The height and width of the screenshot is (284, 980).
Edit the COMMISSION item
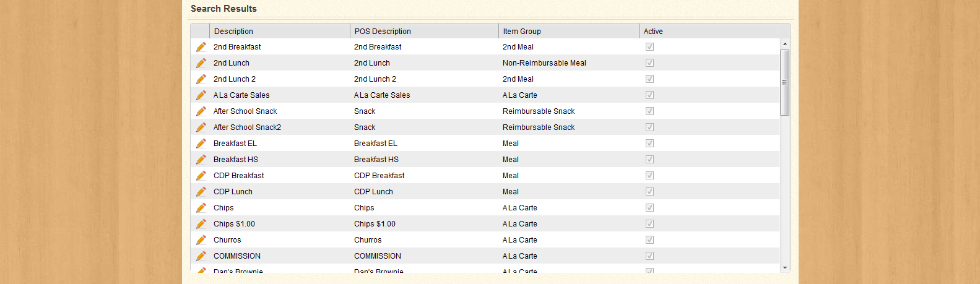201,256
